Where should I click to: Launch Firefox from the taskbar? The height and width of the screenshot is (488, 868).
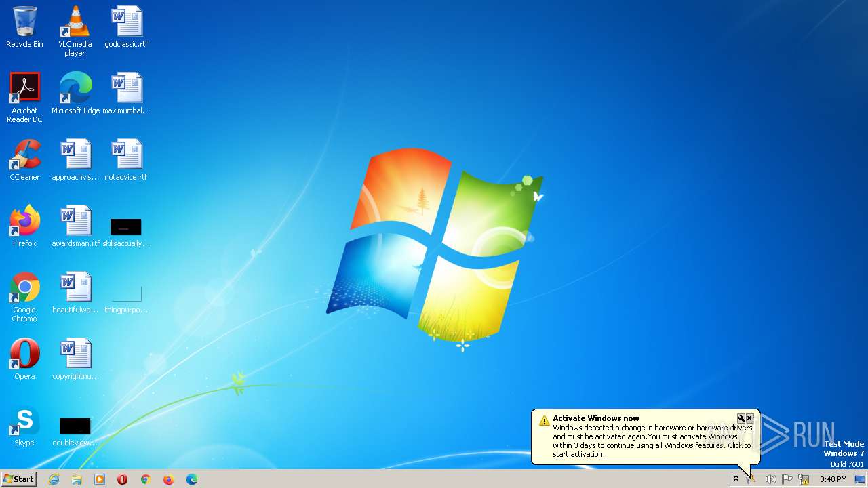coord(168,479)
